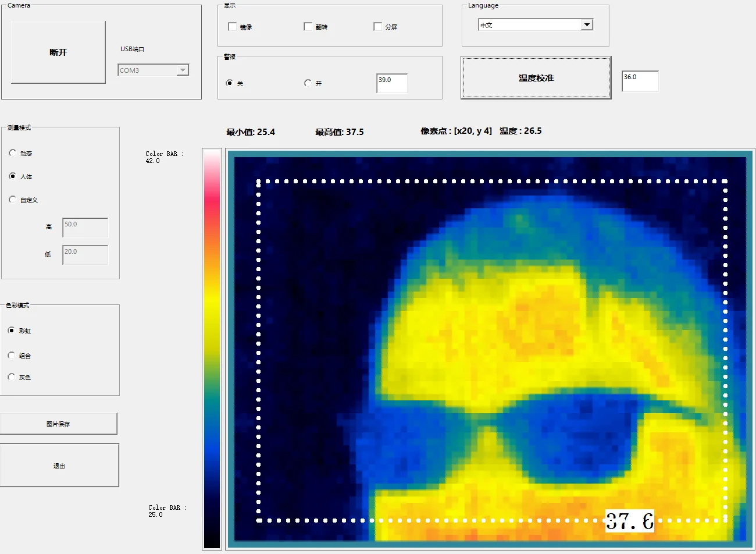756x554 pixels.
Task: Pick the 彩虹 rainbow color mode
Action: pyautogui.click(x=12, y=331)
